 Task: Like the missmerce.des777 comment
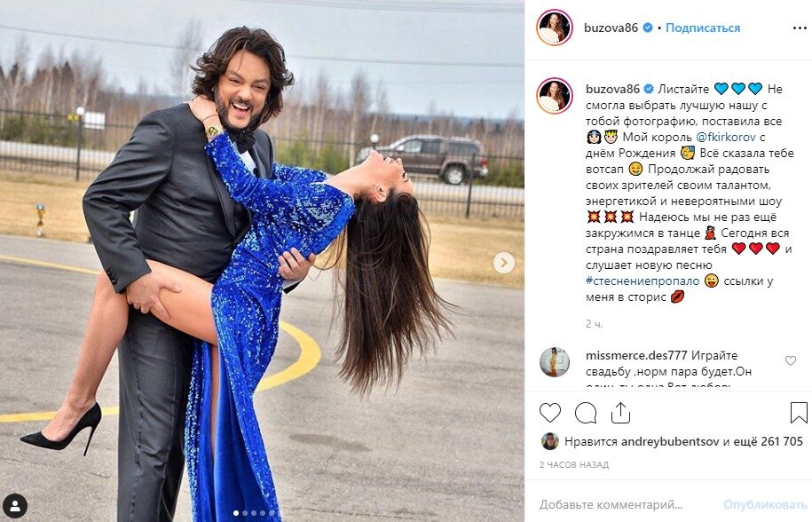(790, 361)
